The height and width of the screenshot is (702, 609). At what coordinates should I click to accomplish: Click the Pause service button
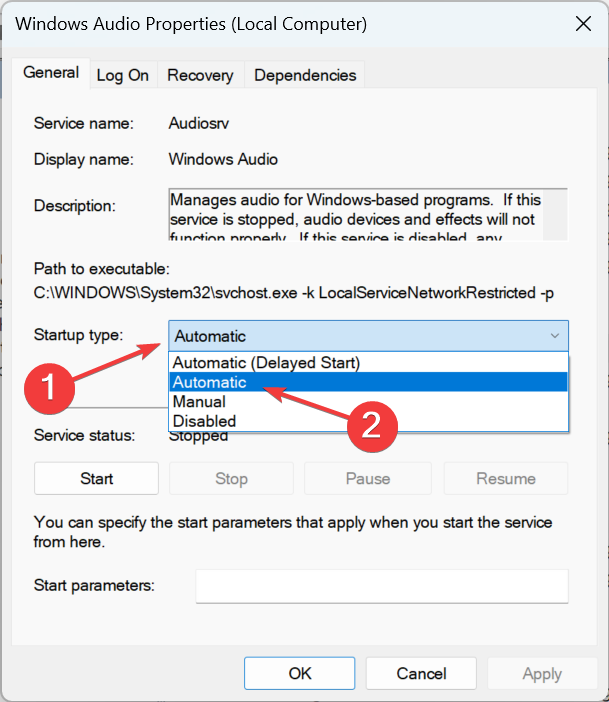point(367,479)
